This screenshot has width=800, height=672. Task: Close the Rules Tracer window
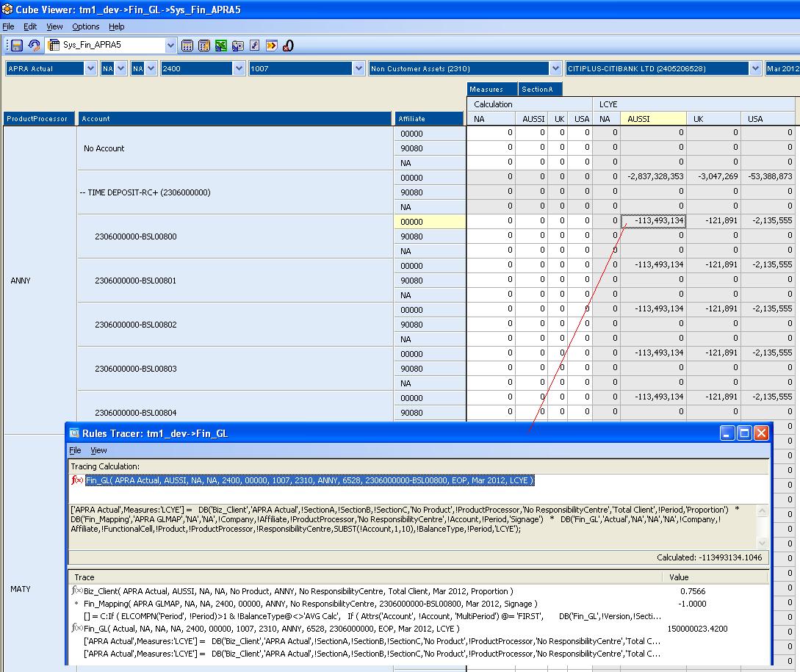[x=761, y=433]
